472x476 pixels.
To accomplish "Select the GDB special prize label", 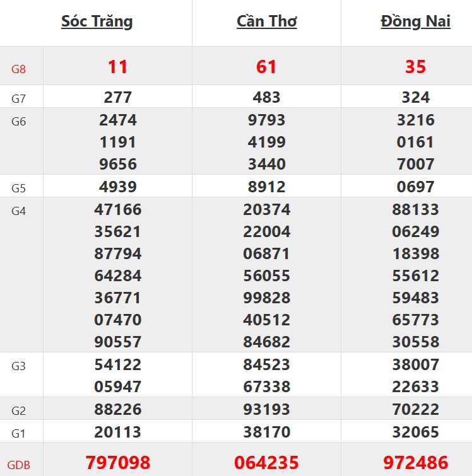I will [x=19, y=465].
